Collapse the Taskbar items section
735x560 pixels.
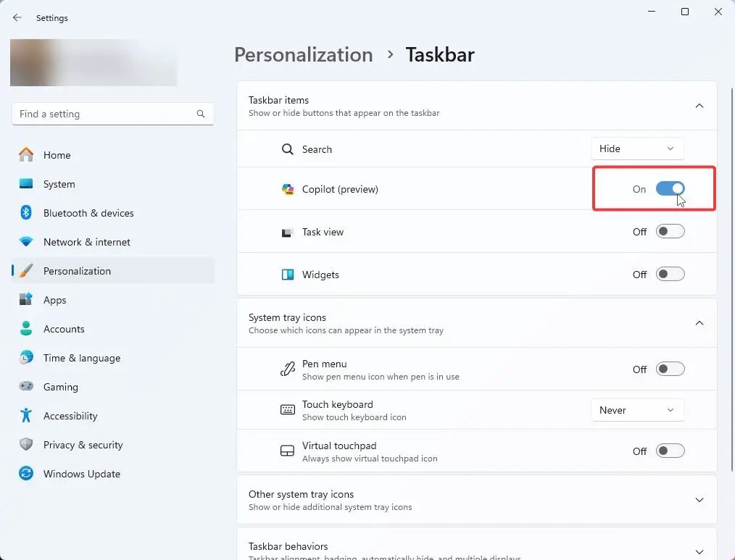699,106
